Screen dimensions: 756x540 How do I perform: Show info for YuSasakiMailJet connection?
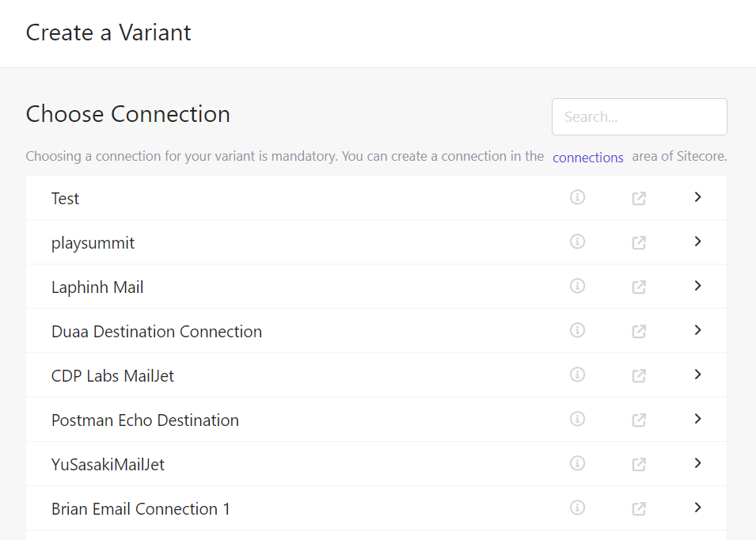point(577,463)
